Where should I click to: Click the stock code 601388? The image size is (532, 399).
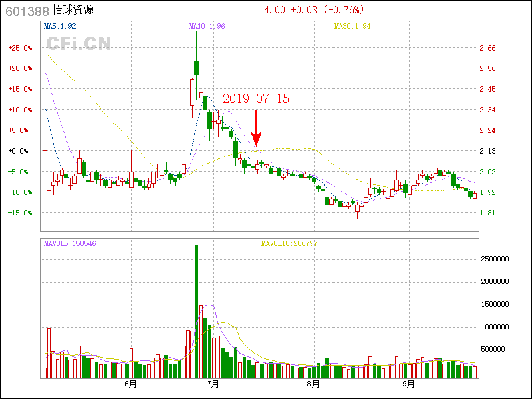pyautogui.click(x=27, y=11)
